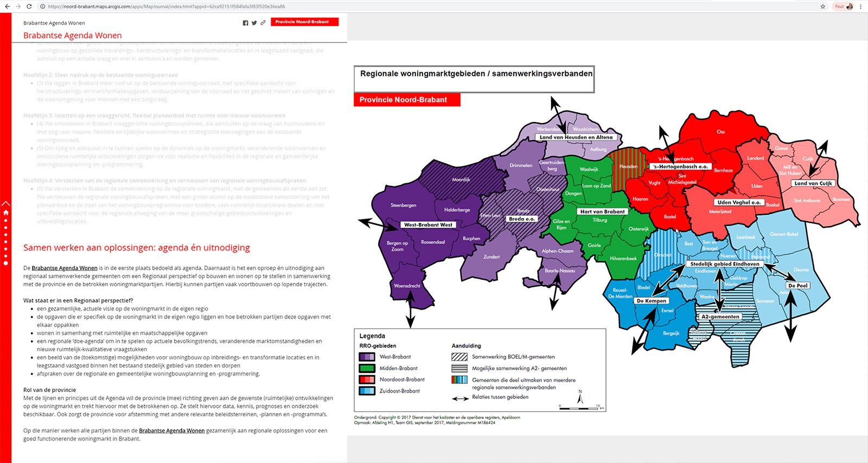Viewport: 868px width, 463px height.
Task: Click the 'RRO-gebieden' legend heading
Action: pyautogui.click(x=378, y=346)
